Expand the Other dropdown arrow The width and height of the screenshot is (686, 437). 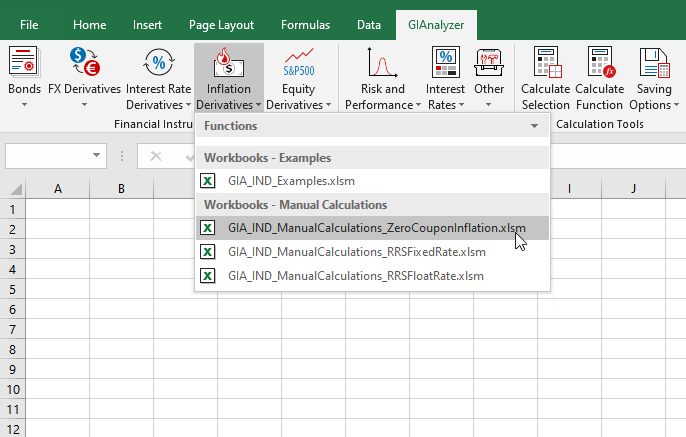(489, 105)
